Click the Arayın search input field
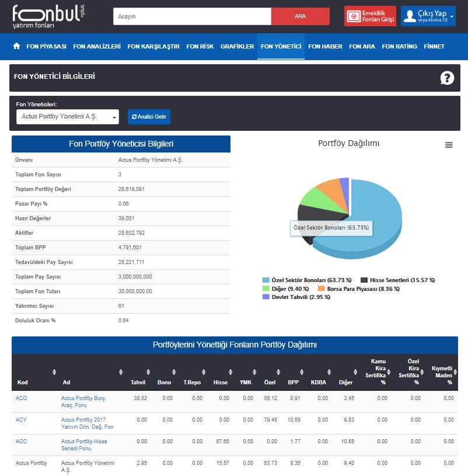The image size is (468, 476). coord(193,16)
